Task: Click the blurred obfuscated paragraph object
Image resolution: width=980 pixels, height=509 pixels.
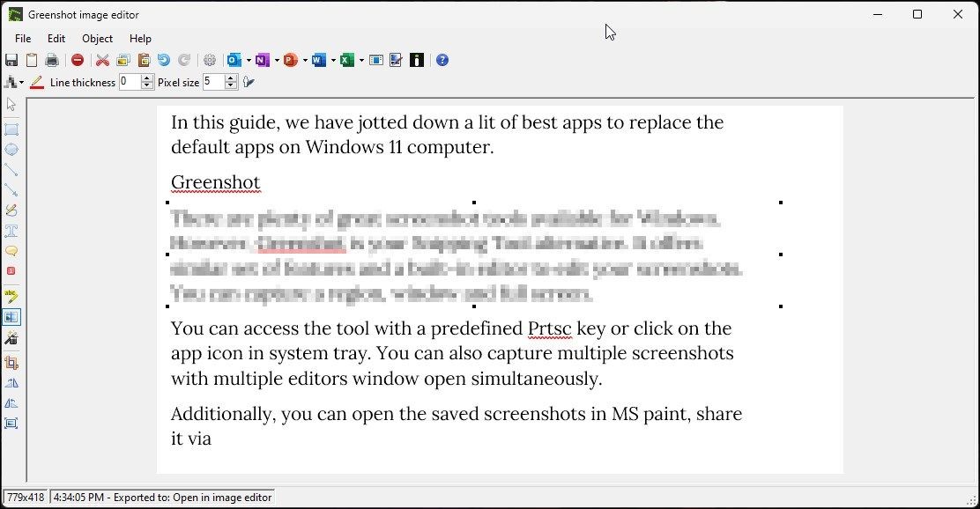Action: pyautogui.click(x=474, y=254)
